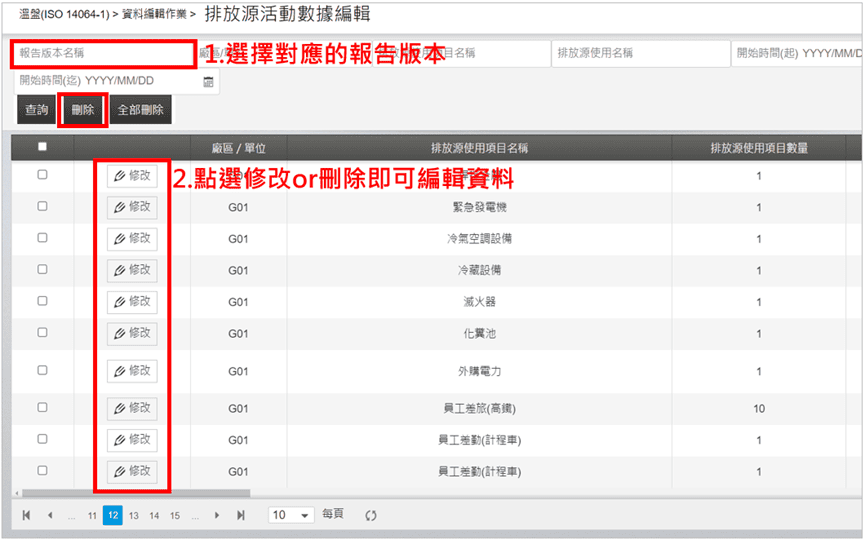Click the 查詢 search button
Viewport: 865px width, 540px height.
36,110
